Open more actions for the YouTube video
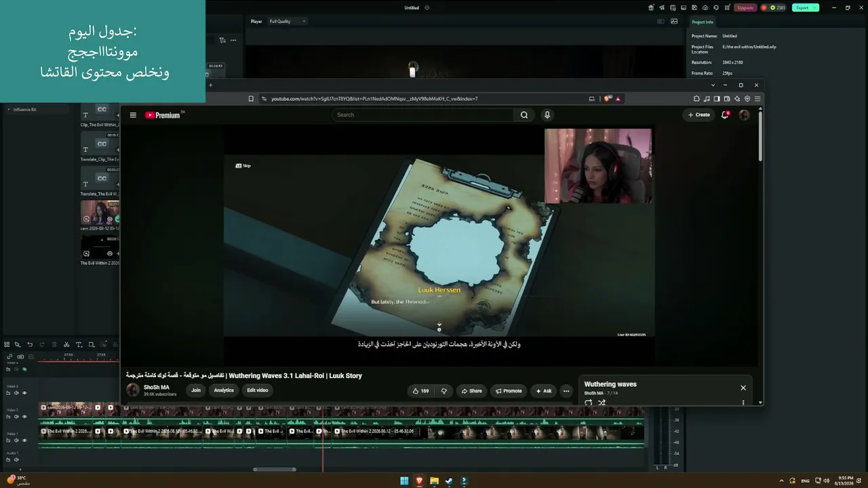Viewport: 868px width, 488px height. coord(566,391)
